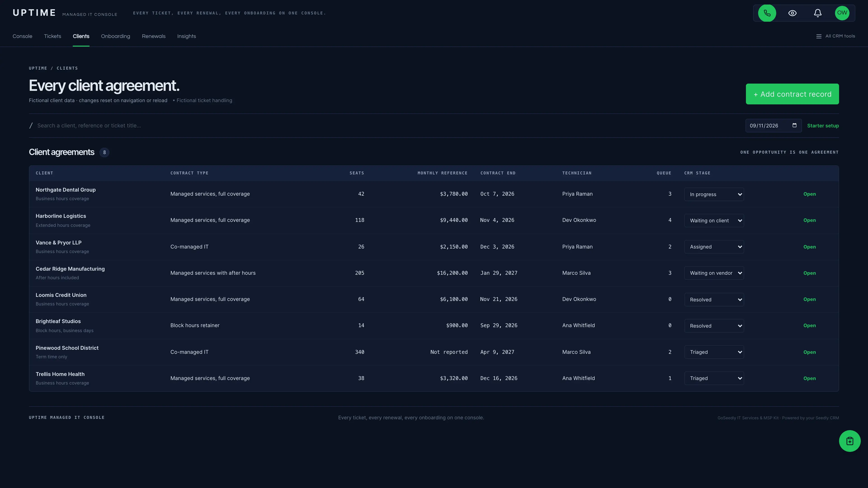Click the Starter setup link
868x488 pixels.
click(x=823, y=126)
